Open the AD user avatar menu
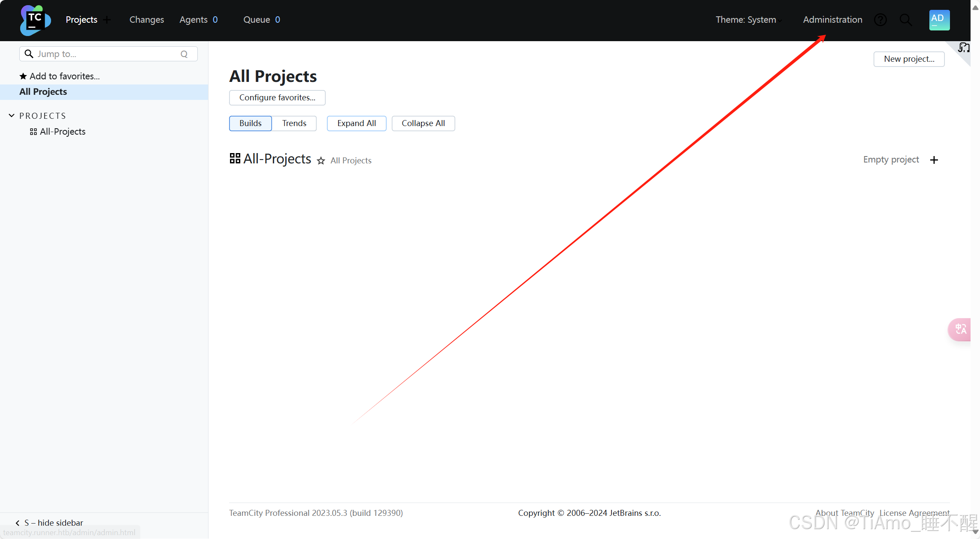This screenshot has width=980, height=539. [939, 20]
